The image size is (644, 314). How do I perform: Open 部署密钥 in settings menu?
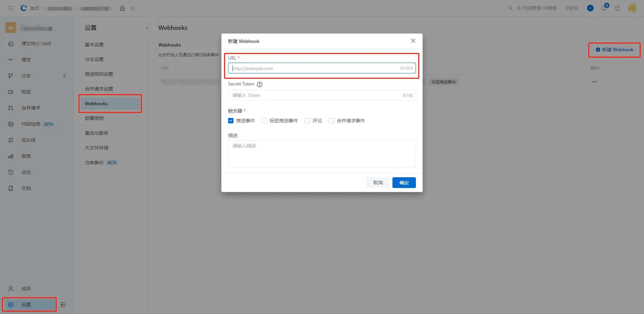(x=94, y=118)
